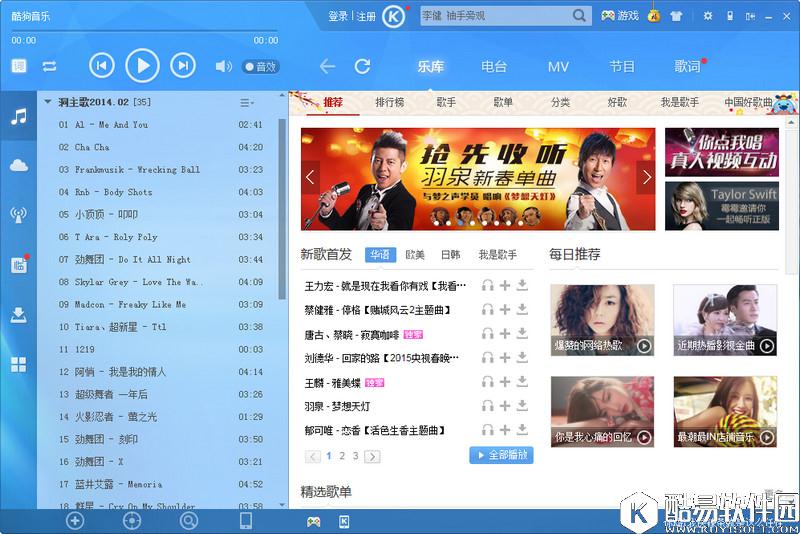
Task: Switch to 乐库 tab
Action: (430, 66)
